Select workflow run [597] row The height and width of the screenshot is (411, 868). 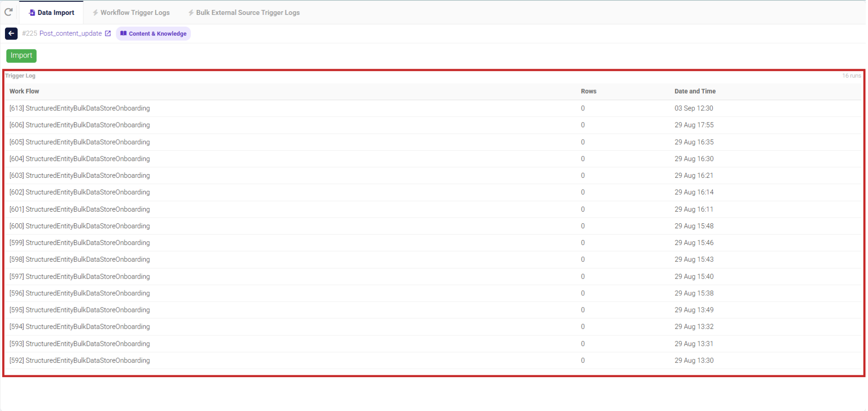[433, 277]
